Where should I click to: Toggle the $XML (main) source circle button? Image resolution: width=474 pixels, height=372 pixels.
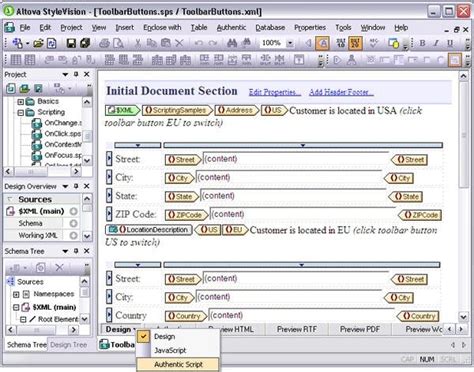(x=73, y=211)
